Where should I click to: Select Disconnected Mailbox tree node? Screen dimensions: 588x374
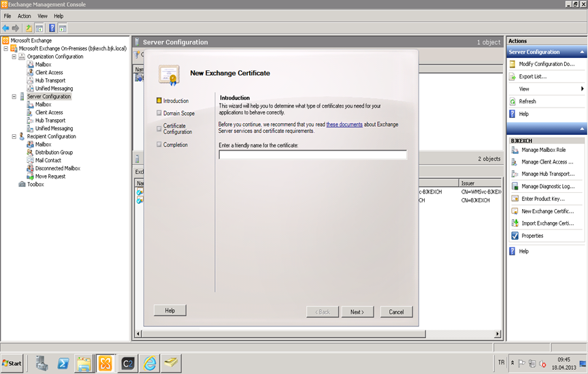point(58,168)
